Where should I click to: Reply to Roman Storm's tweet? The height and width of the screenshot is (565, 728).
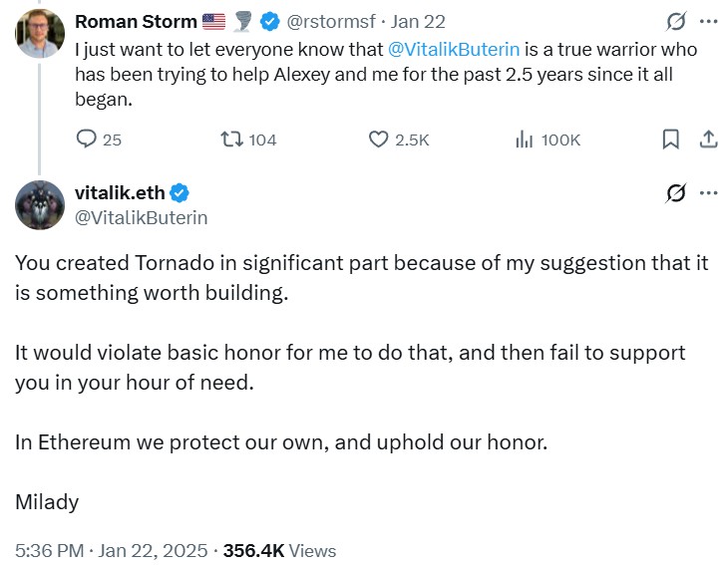[88, 140]
